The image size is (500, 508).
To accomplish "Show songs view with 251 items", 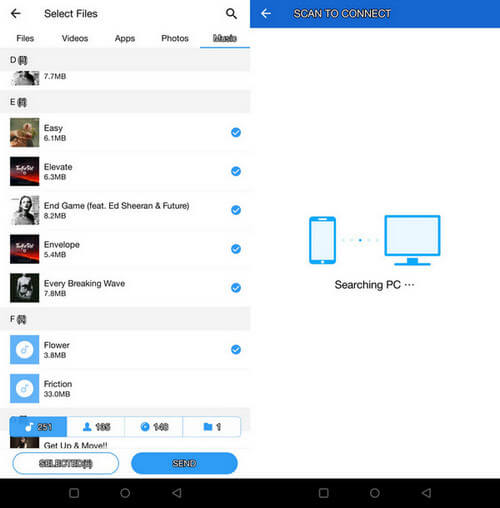I will coord(38,427).
